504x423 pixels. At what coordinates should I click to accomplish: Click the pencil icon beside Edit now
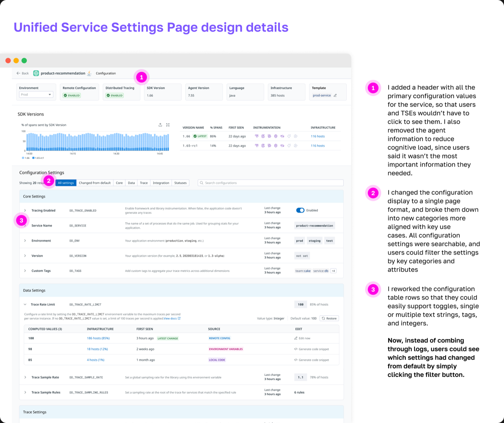(296, 338)
